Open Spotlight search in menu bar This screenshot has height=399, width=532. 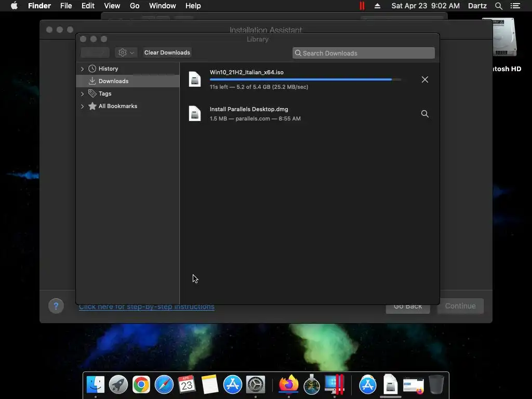click(498, 6)
